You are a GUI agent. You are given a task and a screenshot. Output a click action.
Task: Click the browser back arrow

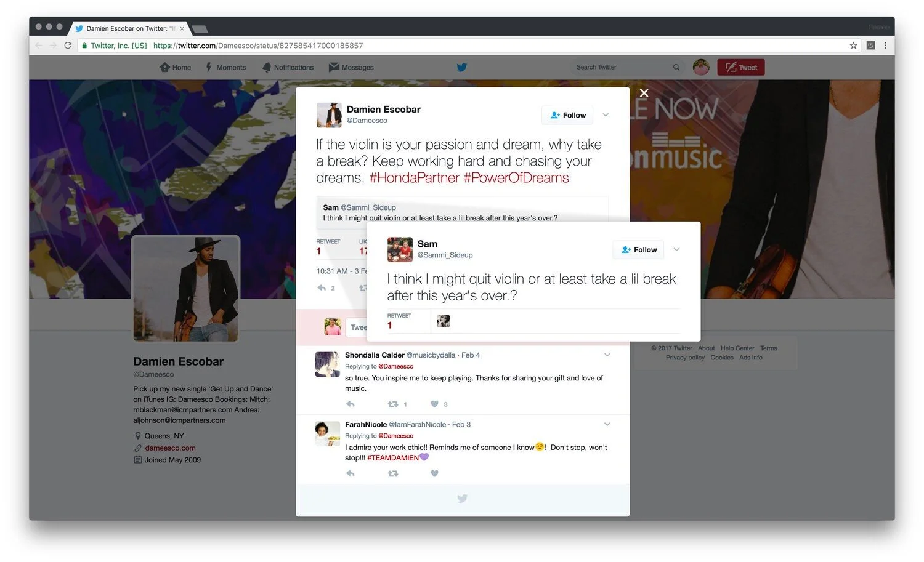(39, 46)
